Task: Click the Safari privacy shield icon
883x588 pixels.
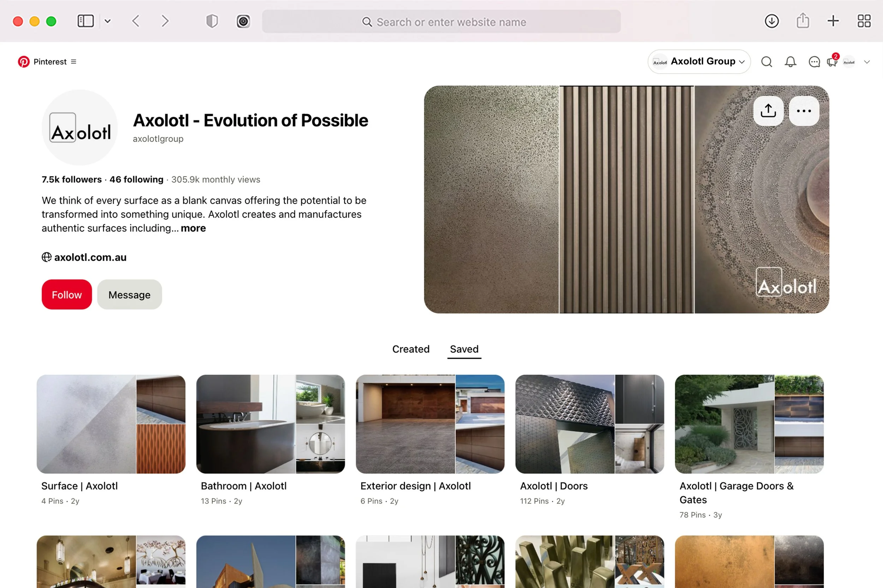Action: click(212, 22)
